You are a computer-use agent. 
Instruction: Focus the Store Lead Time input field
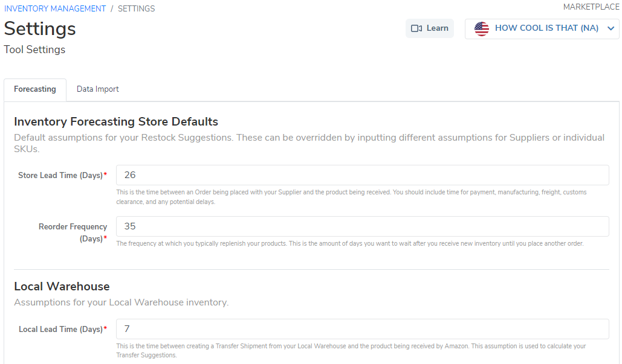[x=362, y=175]
